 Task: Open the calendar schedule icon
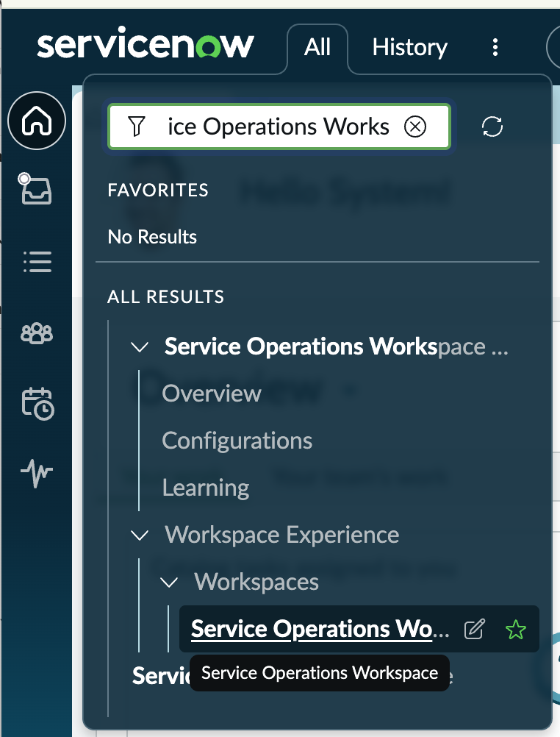click(37, 403)
